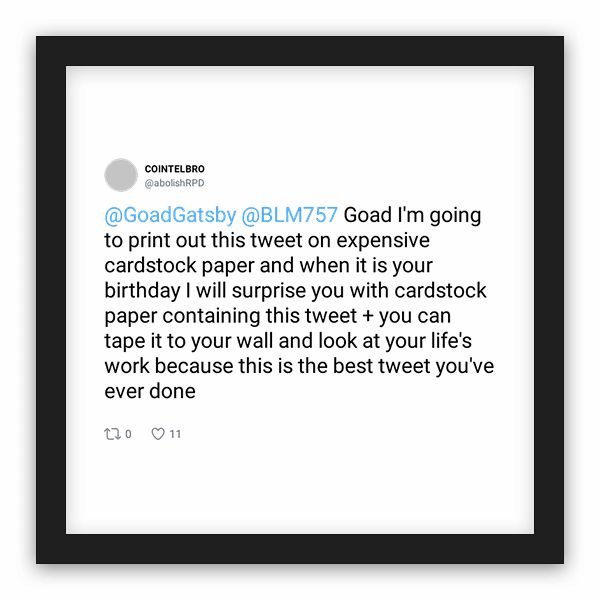The width and height of the screenshot is (600, 600).
Task: Click the retweet arrows icon
Action: tap(112, 434)
